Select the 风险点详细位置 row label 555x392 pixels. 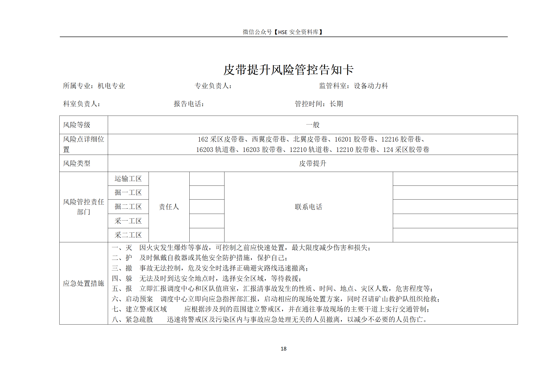(84, 144)
